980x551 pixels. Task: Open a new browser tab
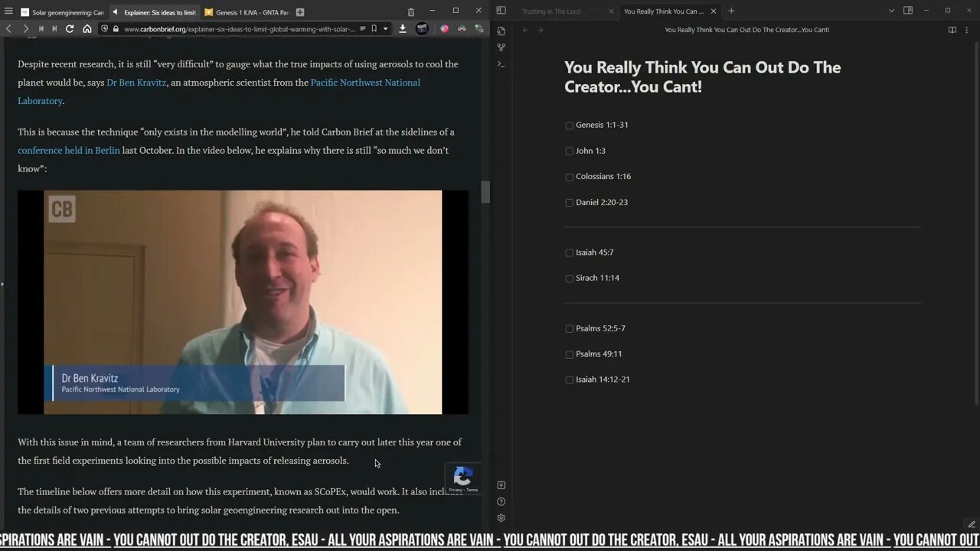[300, 11]
